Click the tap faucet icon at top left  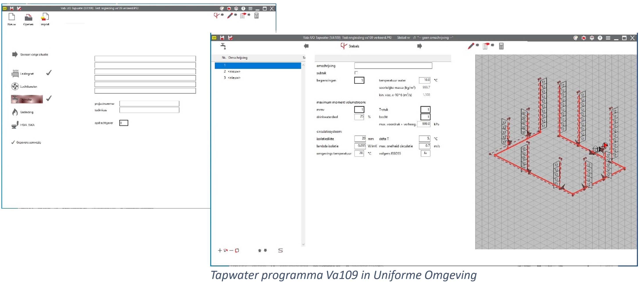(x=223, y=46)
